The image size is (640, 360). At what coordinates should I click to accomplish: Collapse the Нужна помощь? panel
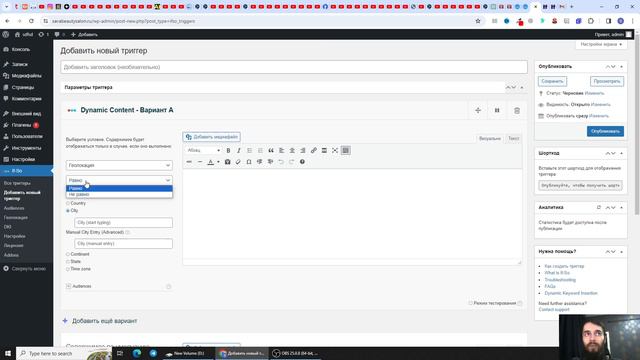pyautogui.click(x=622, y=252)
